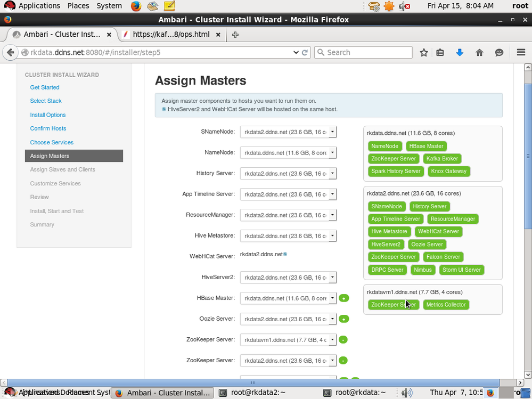532x399 pixels.
Task: Remove rkdata2 ZooKeeper Server with minus button
Action: [343, 360]
